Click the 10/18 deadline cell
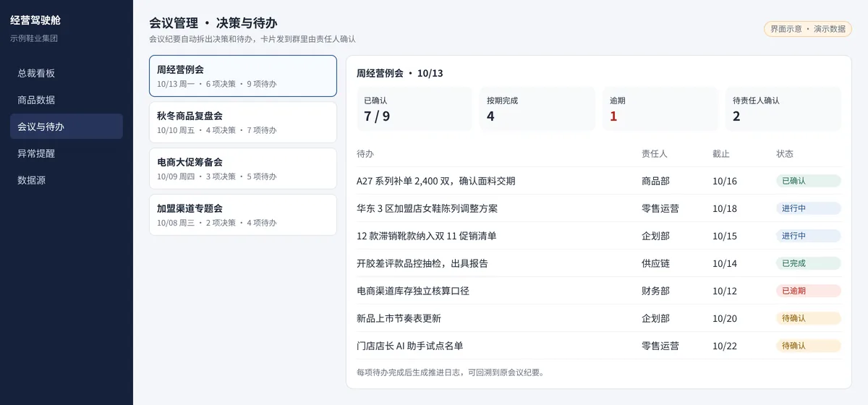This screenshot has height=405, width=868. tap(725, 208)
